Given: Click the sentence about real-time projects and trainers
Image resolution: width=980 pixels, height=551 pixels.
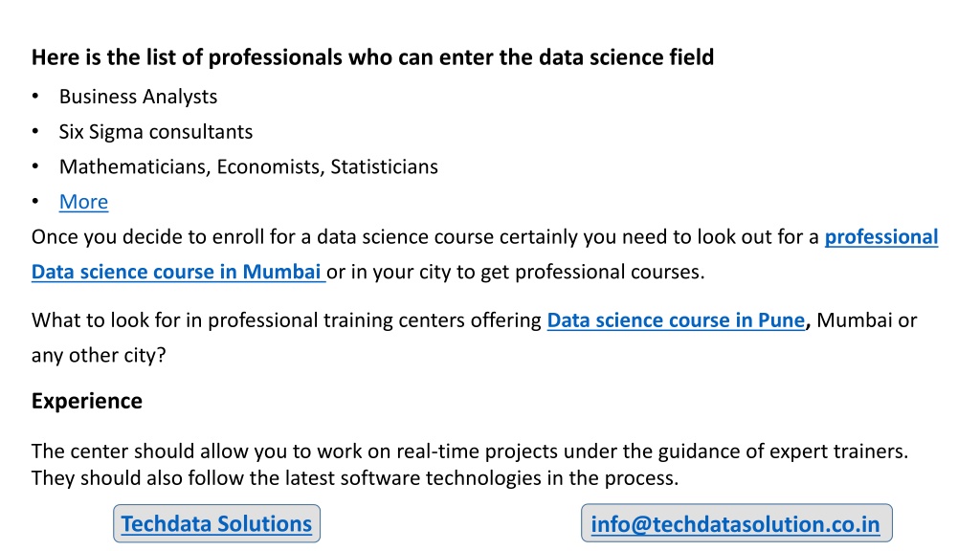Looking at the screenshot, I should pyautogui.click(x=470, y=452).
